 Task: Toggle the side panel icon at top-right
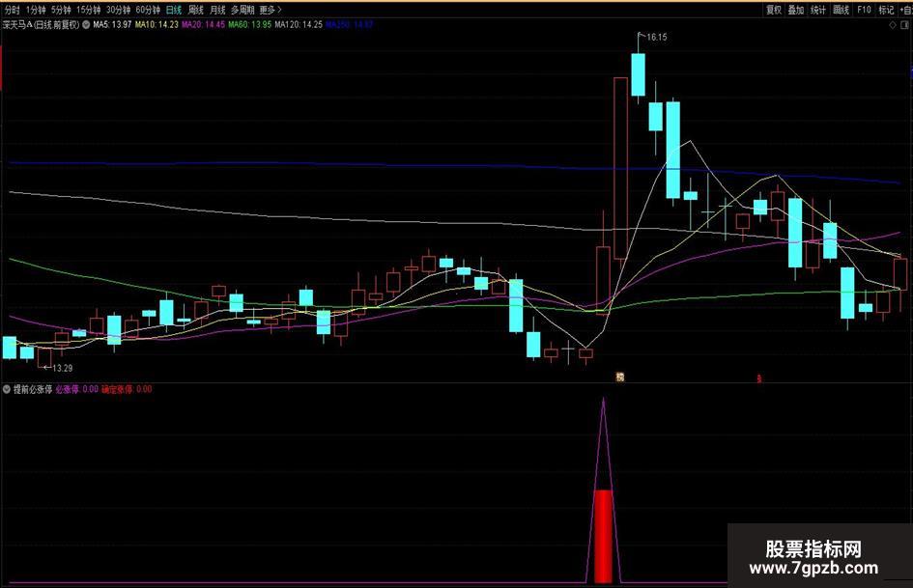(905, 25)
